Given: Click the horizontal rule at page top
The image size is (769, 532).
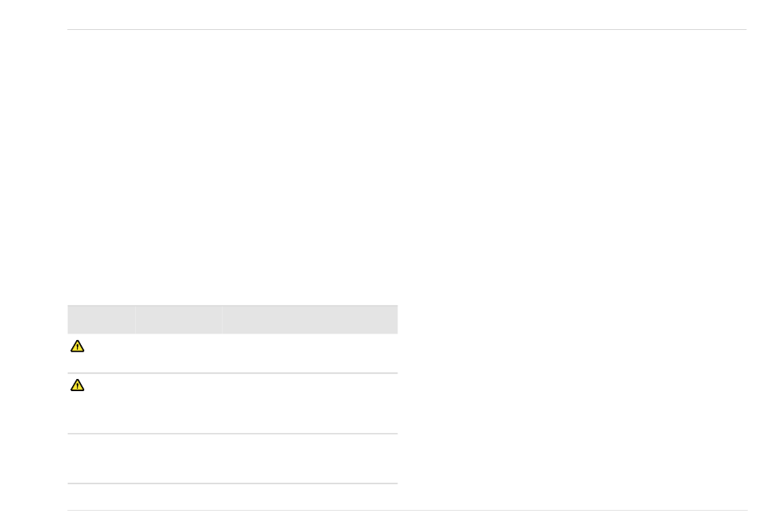Looking at the screenshot, I should point(405,30).
